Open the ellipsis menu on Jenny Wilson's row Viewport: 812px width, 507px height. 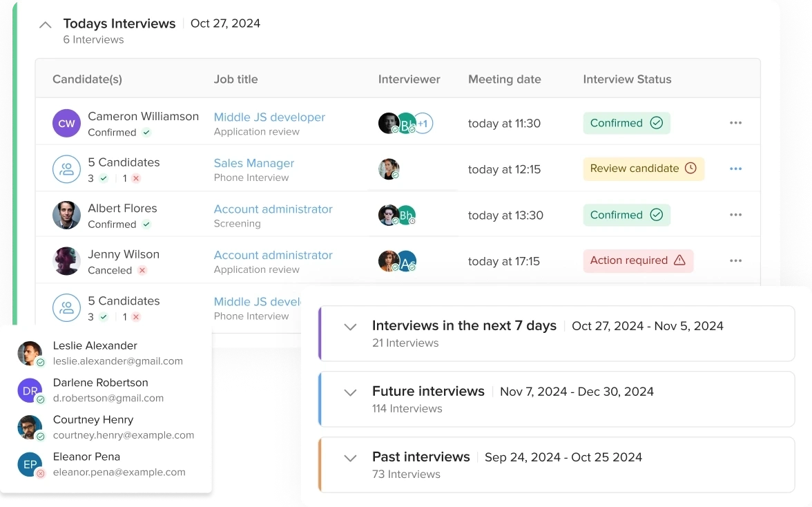735,260
